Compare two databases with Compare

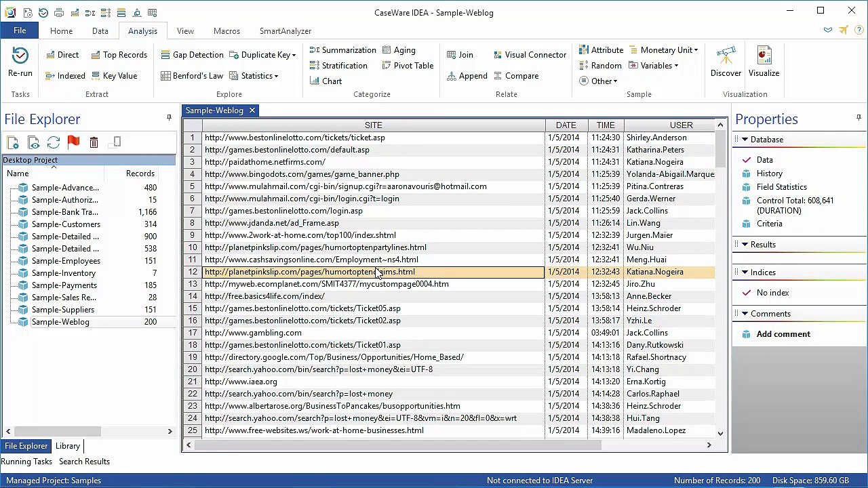[x=515, y=76]
